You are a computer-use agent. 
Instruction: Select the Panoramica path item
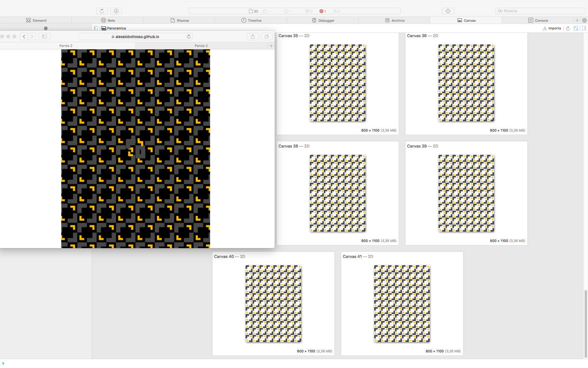point(114,28)
